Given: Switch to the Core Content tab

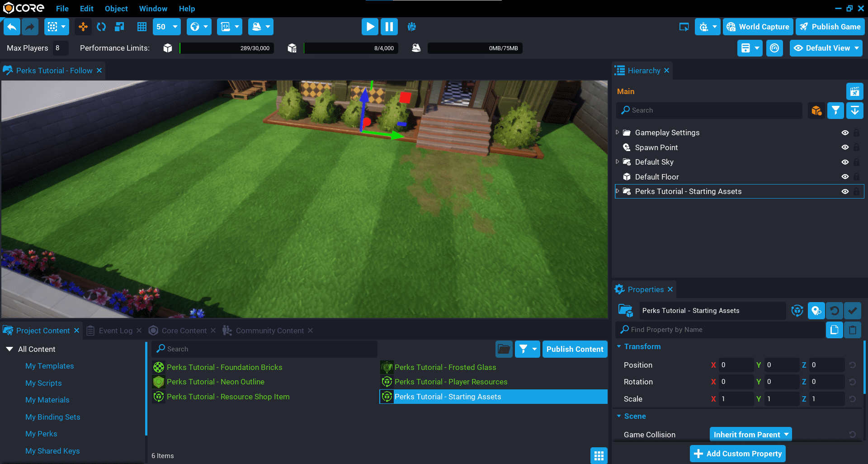Looking at the screenshot, I should (184, 331).
